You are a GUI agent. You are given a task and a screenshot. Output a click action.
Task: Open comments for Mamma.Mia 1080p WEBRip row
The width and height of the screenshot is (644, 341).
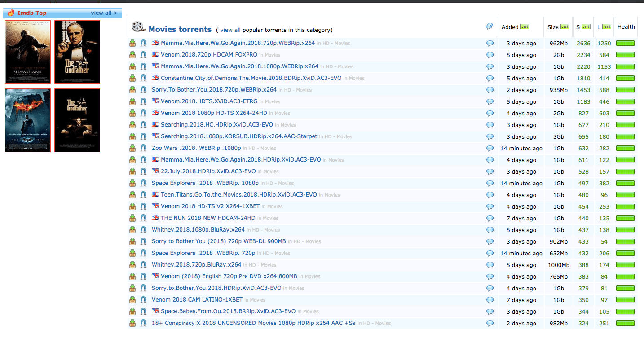pyautogui.click(x=490, y=66)
